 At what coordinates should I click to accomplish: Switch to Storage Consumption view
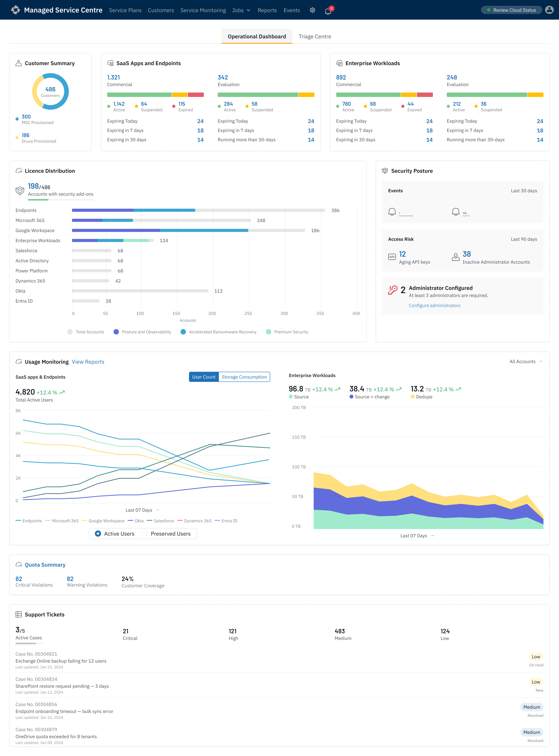click(244, 377)
